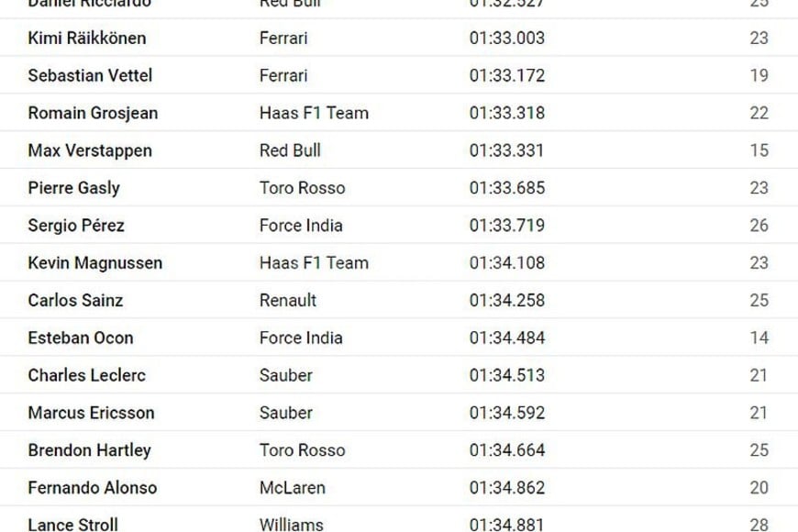Image resolution: width=798 pixels, height=532 pixels.
Task: Click driver name Kimi Räikkönen
Action: pyautogui.click(x=87, y=39)
